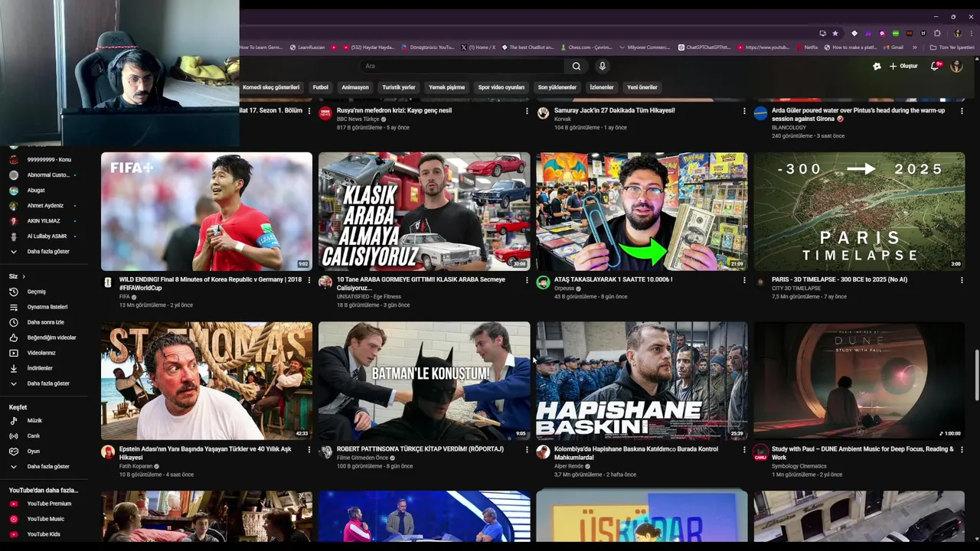Expand subscriptions with Daha fazla göster
Screen dimensions: 980x551
coord(43,252)
